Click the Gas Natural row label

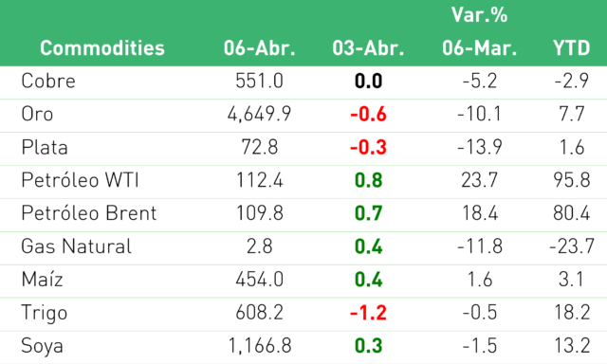[76, 246]
